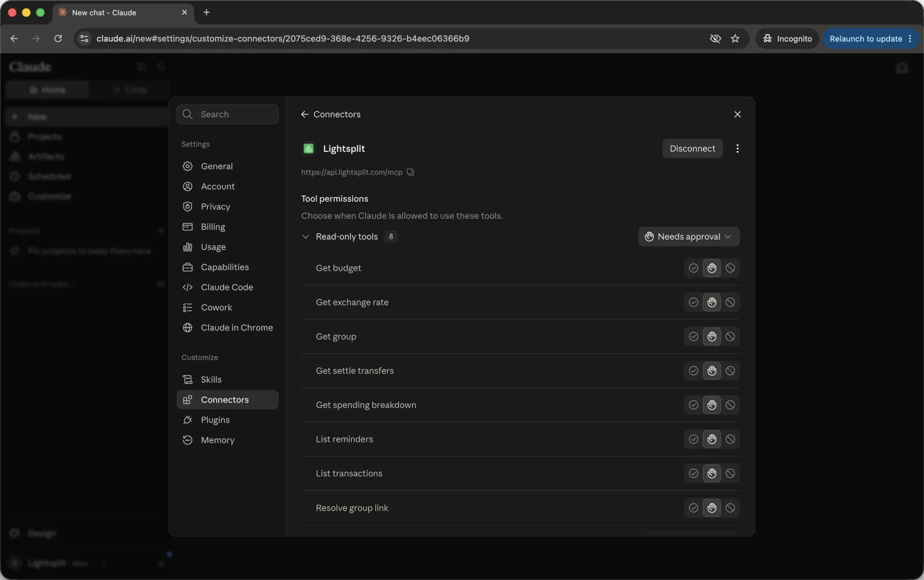
Task: Block the Get budget tool
Action: tap(730, 268)
